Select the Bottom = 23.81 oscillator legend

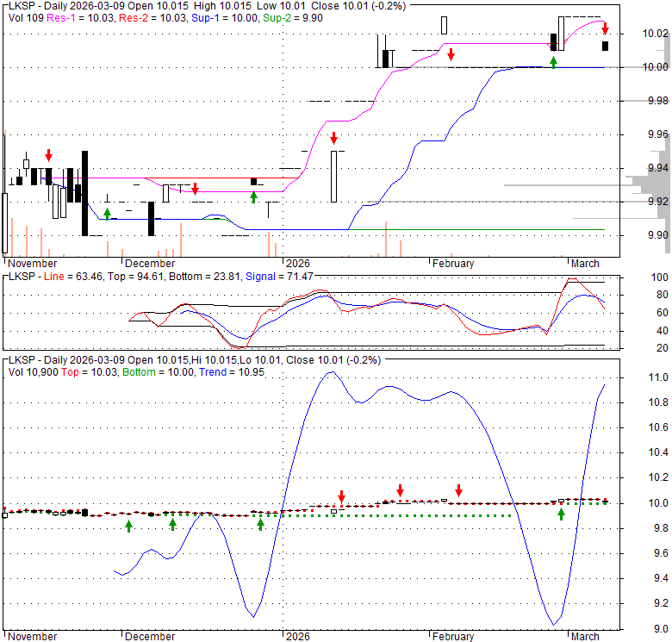(204, 277)
